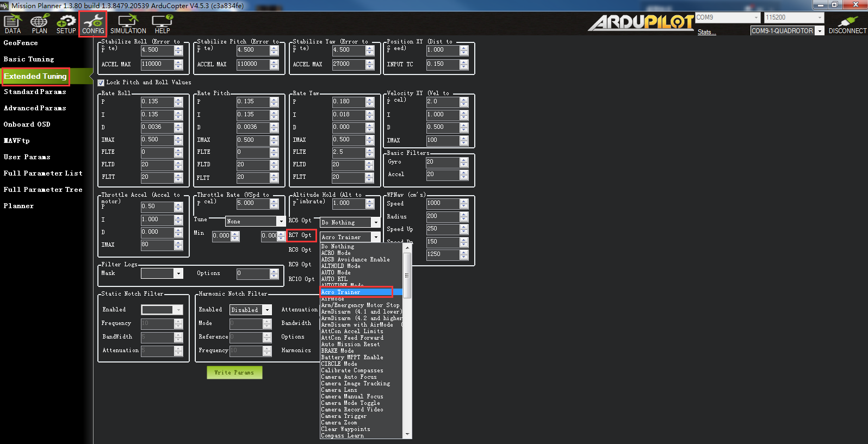Select the CONFIG wrench icon
This screenshot has width=868, height=444.
tap(93, 24)
